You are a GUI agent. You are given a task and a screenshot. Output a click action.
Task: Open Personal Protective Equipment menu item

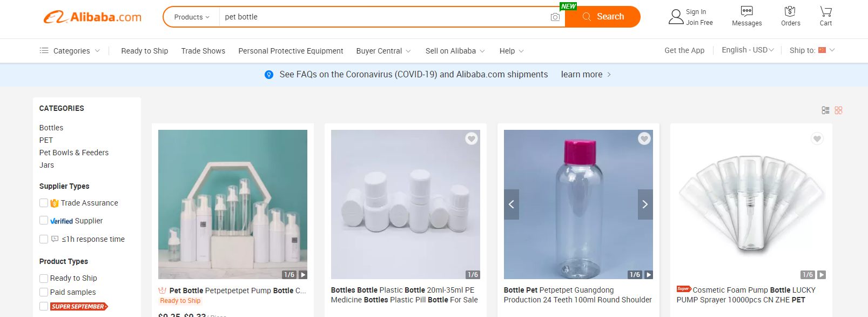tap(291, 51)
